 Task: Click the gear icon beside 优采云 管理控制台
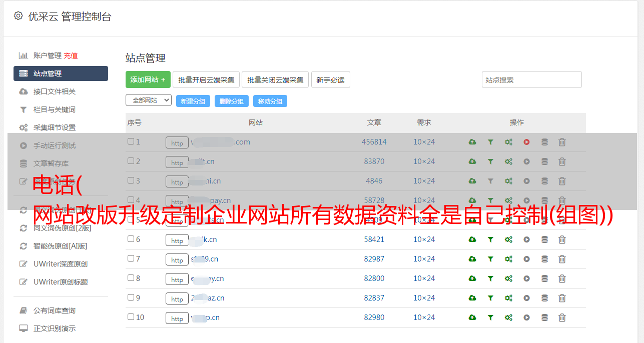(19, 16)
